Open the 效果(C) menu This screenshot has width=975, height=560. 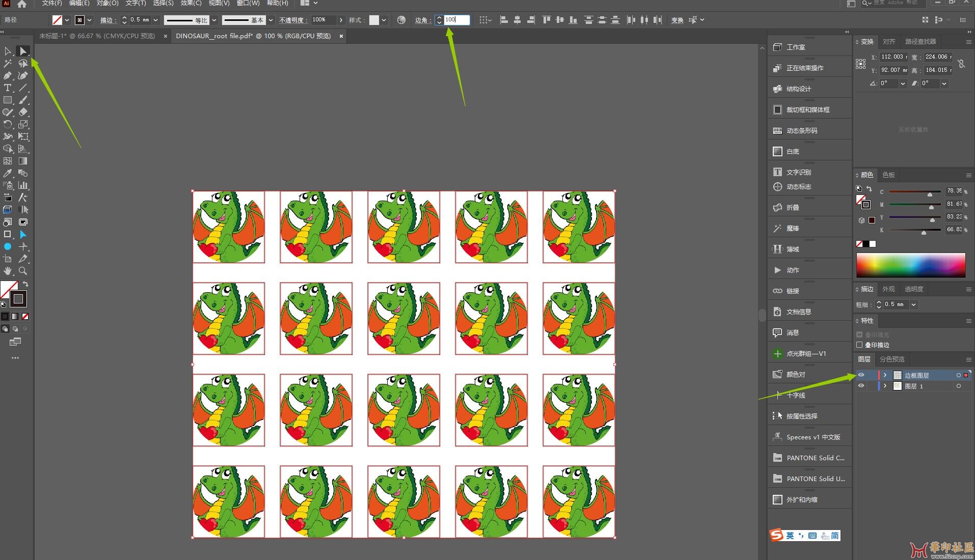(191, 3)
